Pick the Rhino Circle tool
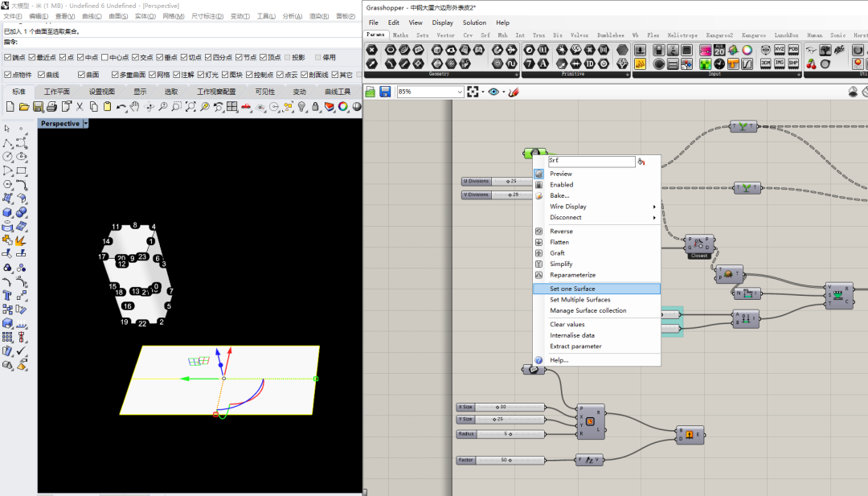 [7, 157]
